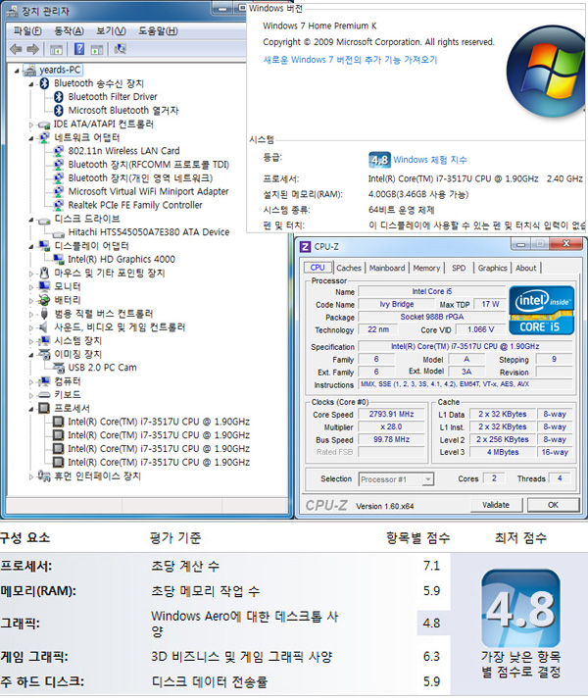Click the OK button in CPU-Z
This screenshot has width=588, height=700.
click(x=553, y=505)
